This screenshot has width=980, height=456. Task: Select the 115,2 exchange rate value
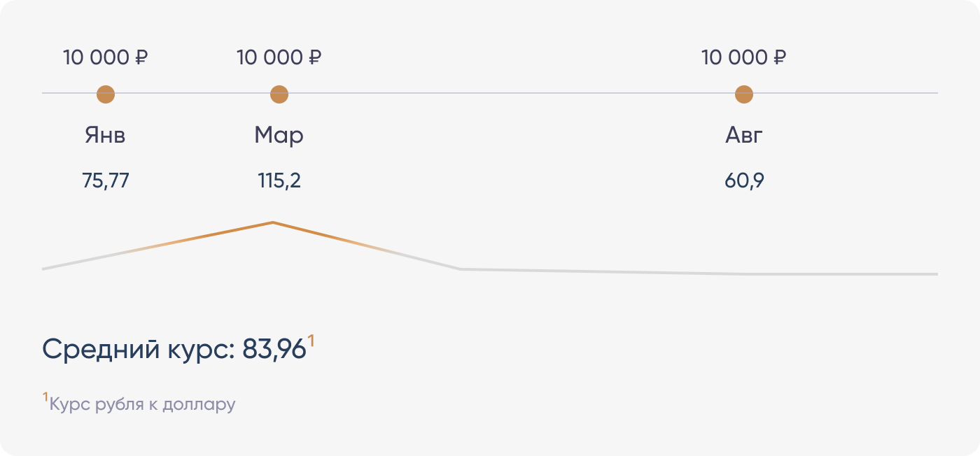click(279, 181)
